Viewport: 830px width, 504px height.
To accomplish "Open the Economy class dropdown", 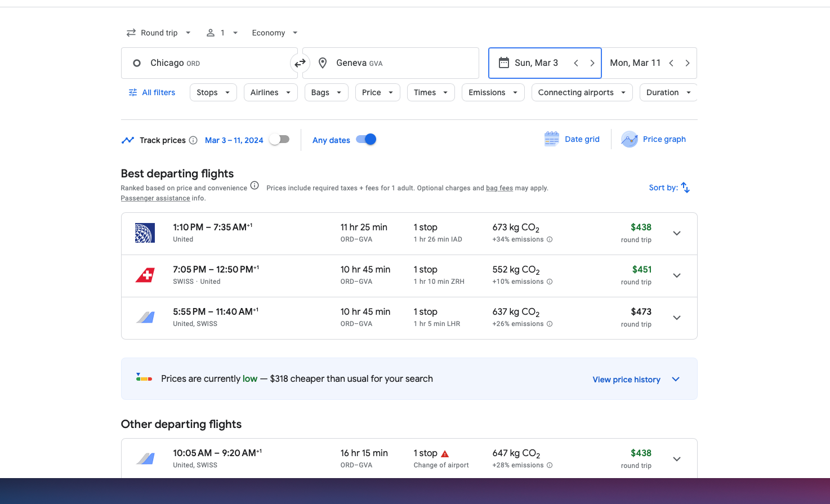I will (275, 33).
